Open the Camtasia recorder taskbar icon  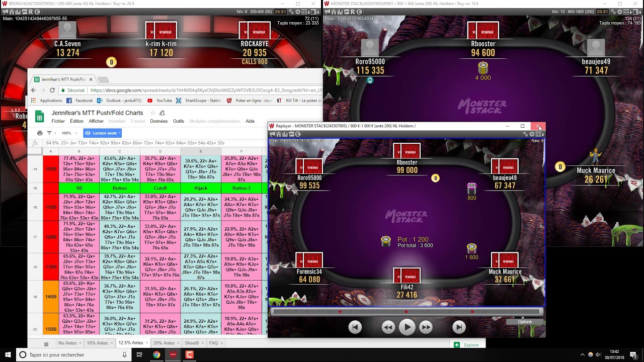190,354
